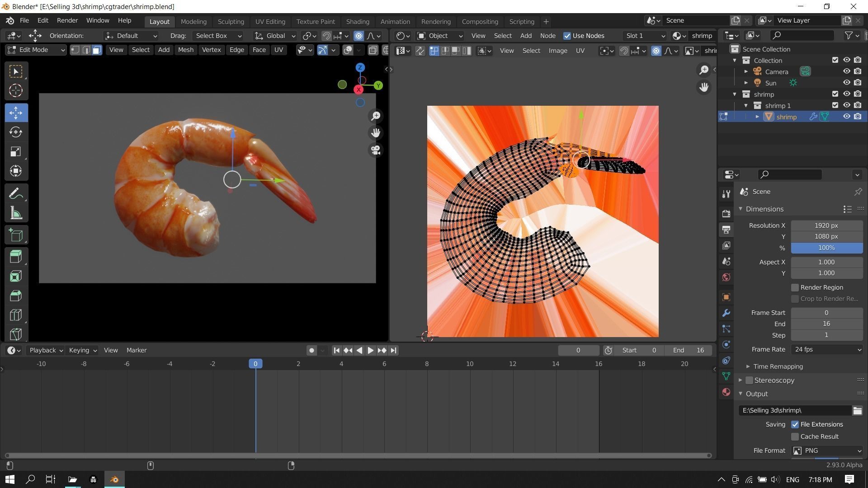The image size is (868, 488).
Task: Toggle camera view in 3D viewport
Action: click(376, 150)
